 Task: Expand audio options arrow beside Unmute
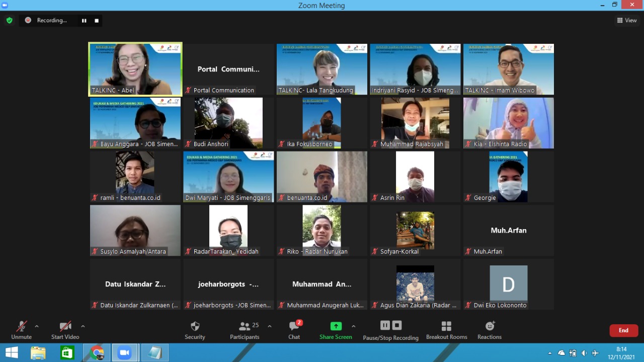[x=37, y=326]
